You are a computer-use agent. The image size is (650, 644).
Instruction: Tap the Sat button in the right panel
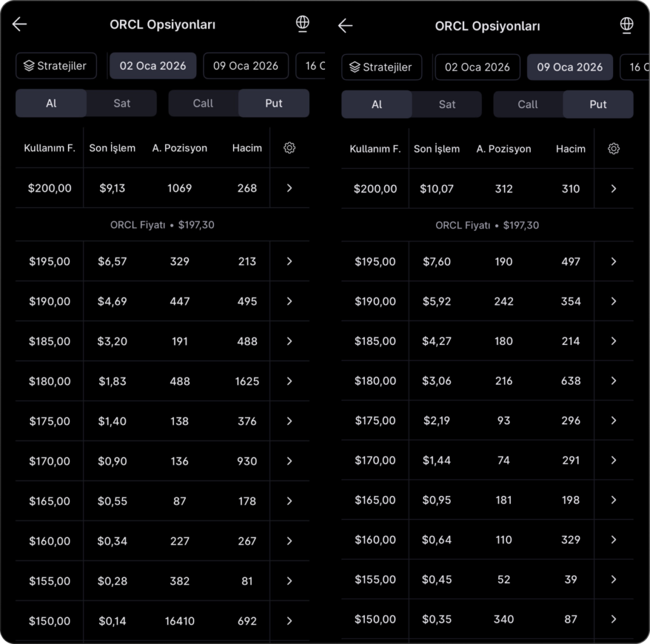point(447,104)
